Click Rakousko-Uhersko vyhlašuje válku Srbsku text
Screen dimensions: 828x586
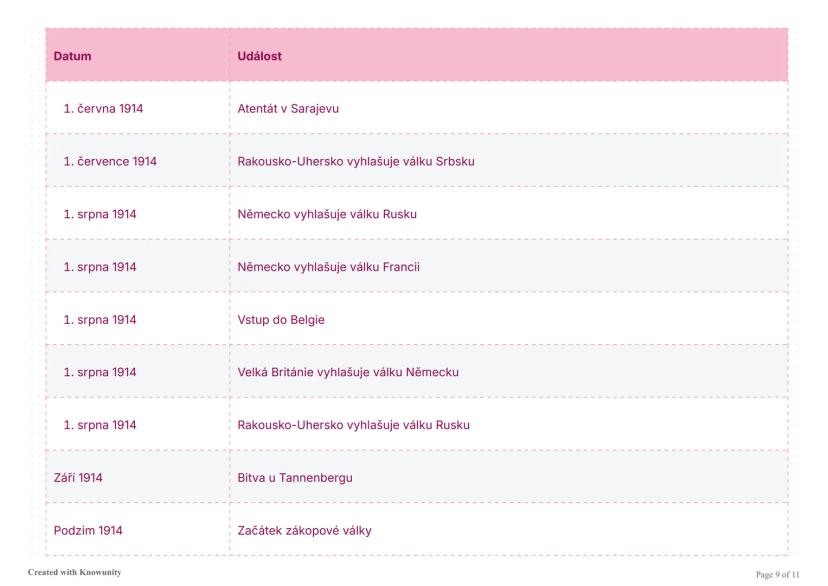pos(355,161)
